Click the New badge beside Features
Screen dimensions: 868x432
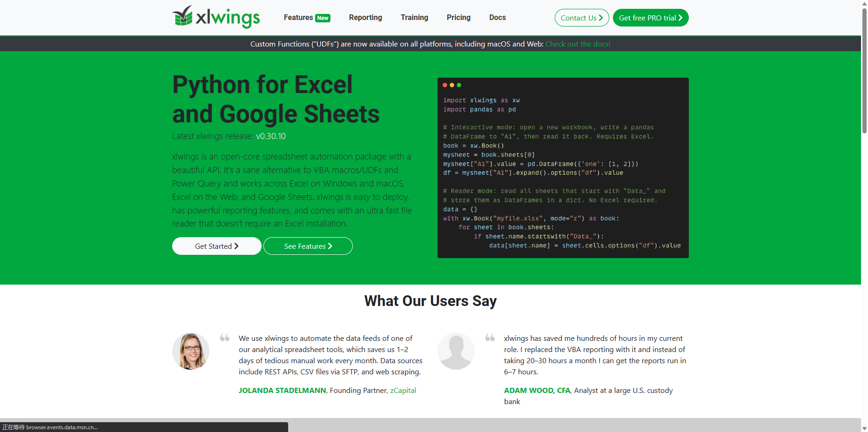(323, 18)
